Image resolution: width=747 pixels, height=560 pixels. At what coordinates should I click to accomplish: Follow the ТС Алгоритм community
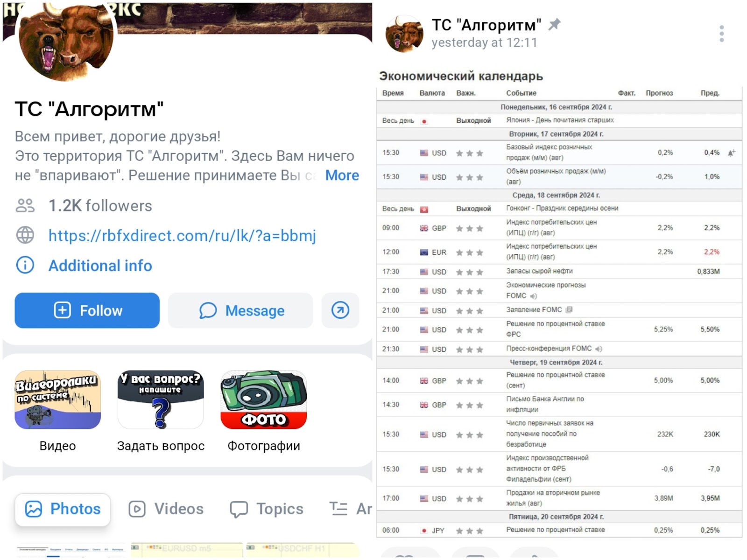pos(87,310)
